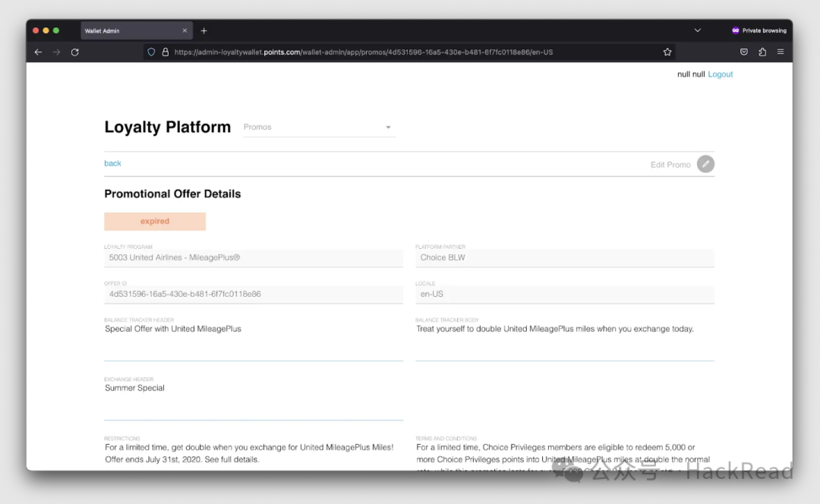Click the Edit Promo pencil icon
Viewport: 820px width, 504px height.
tap(705, 164)
